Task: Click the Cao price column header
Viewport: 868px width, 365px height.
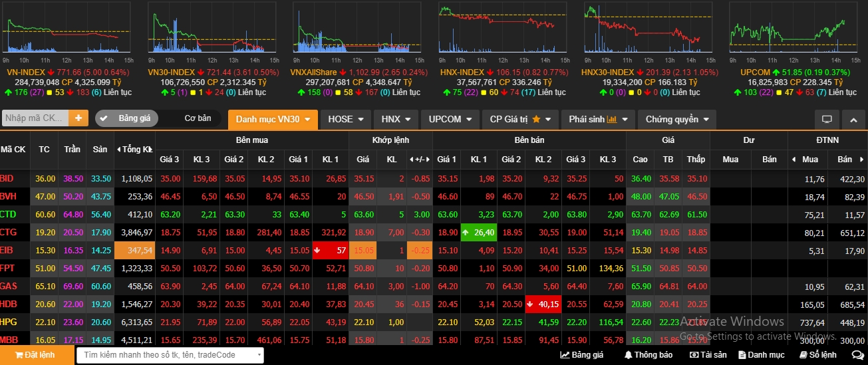Action: coord(640,160)
